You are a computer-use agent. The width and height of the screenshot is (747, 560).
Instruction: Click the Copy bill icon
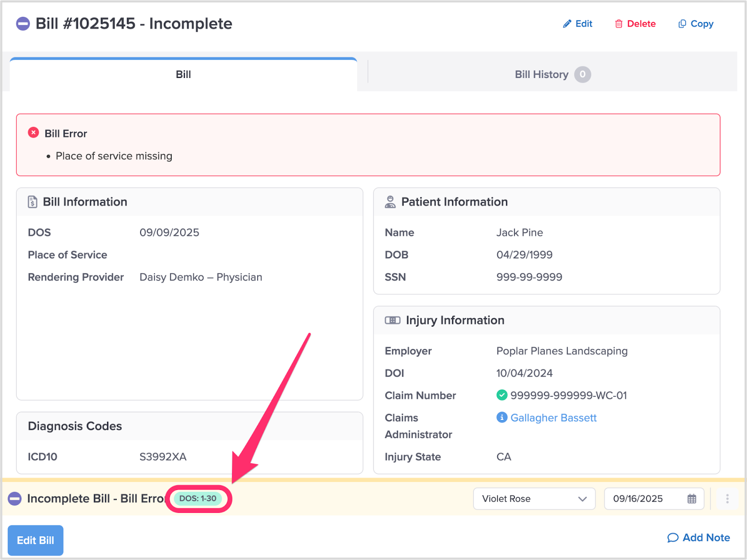682,24
